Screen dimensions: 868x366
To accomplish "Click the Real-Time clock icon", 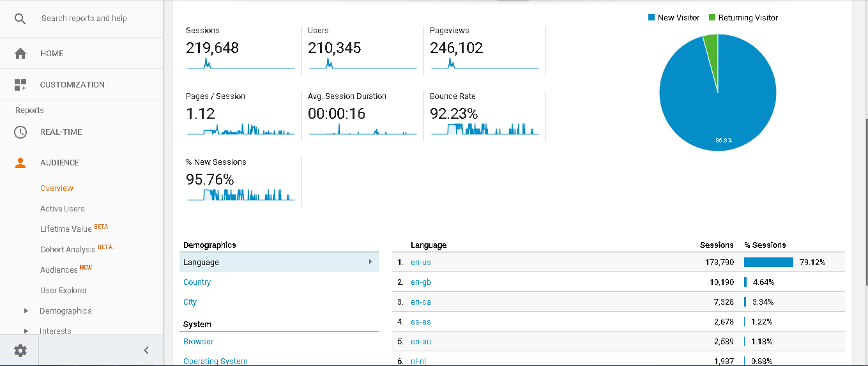I will 20,132.
